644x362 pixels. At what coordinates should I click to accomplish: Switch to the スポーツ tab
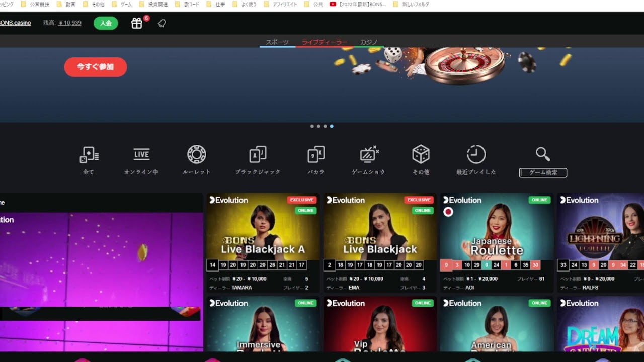coord(277,42)
